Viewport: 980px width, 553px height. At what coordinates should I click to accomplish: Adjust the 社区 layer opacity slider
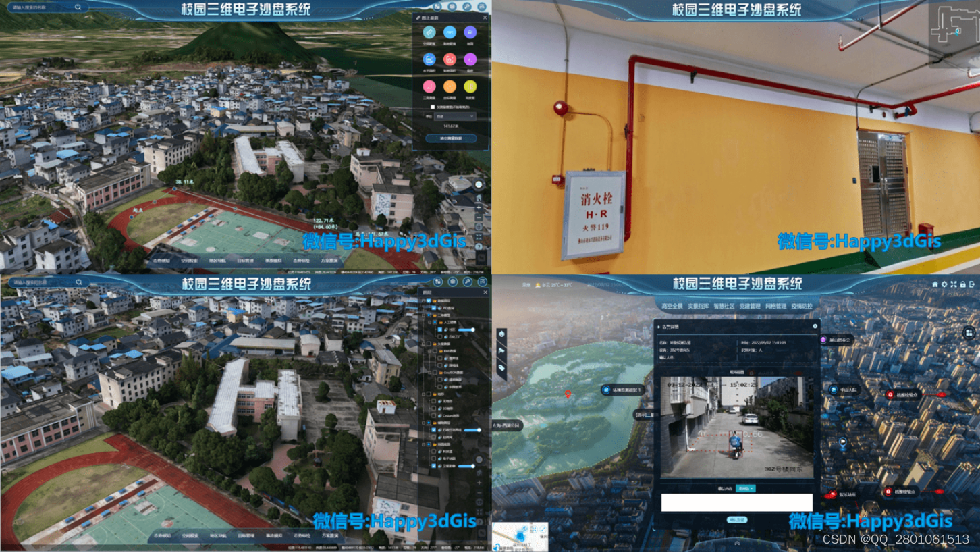[466, 330]
